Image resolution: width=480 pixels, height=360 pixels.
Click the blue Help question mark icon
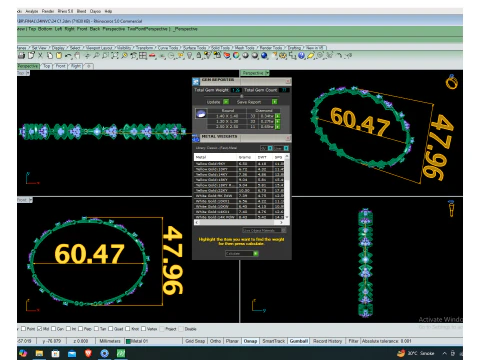301,56
